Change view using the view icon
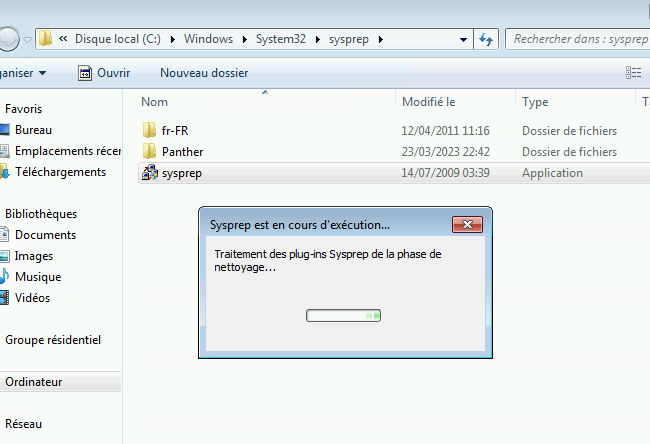This screenshot has height=444, width=650. 633,73
